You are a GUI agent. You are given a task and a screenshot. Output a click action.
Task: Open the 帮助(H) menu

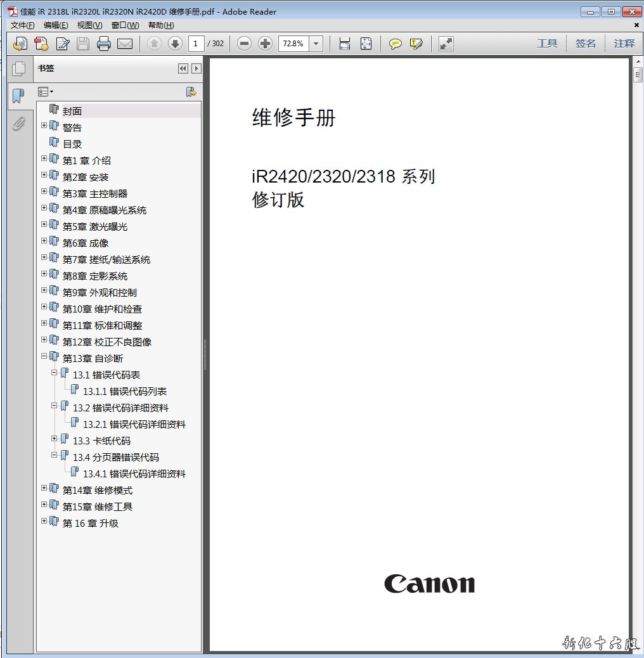point(161,25)
